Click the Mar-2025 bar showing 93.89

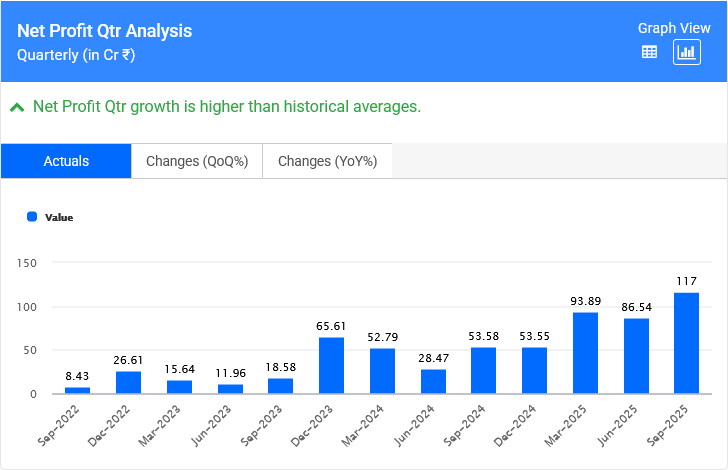coord(585,353)
